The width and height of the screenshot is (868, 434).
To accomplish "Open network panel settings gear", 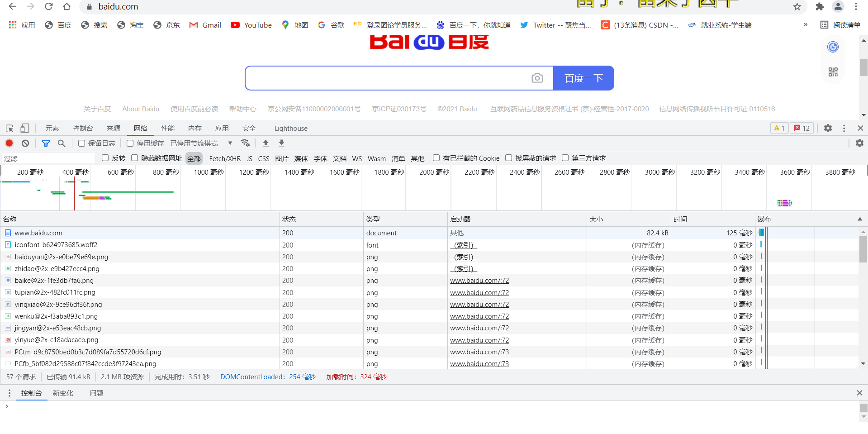I will coord(859,143).
